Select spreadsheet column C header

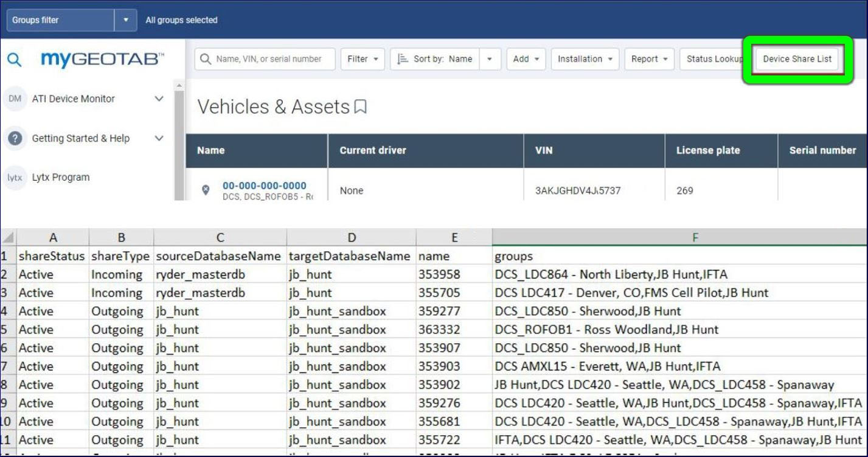click(220, 238)
